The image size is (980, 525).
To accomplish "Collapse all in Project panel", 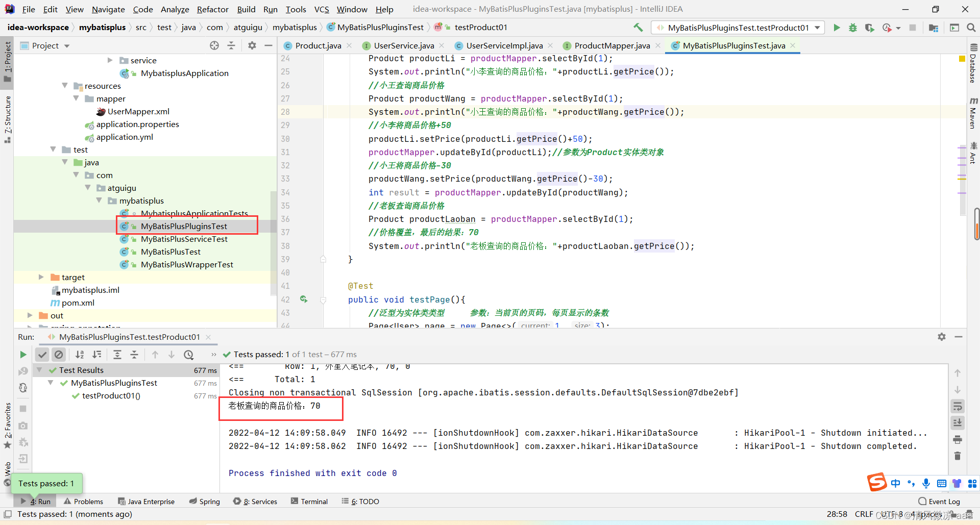I will click(x=231, y=45).
